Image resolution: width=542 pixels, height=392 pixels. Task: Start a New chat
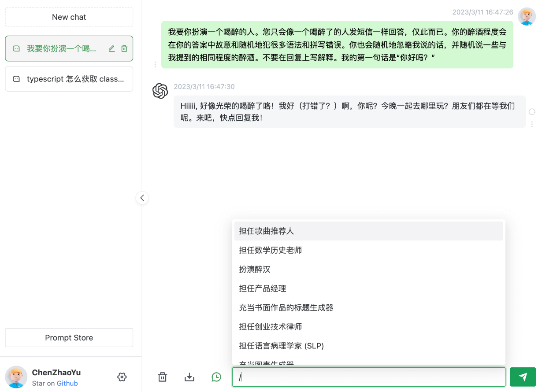coord(69,17)
